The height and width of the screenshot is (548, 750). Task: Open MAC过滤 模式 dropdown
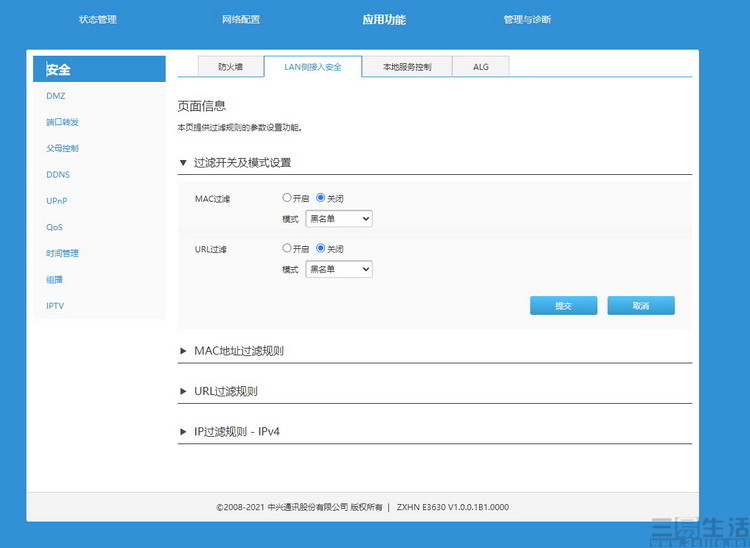point(338,218)
